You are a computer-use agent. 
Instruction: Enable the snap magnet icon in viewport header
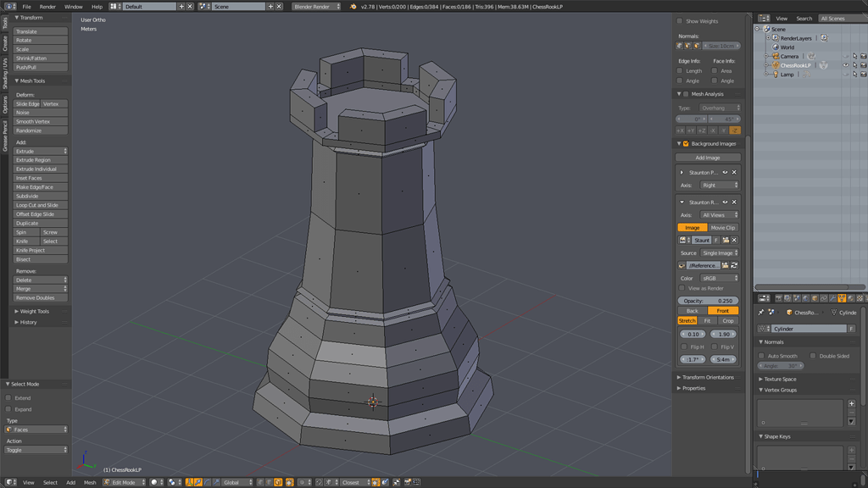[x=320, y=482]
